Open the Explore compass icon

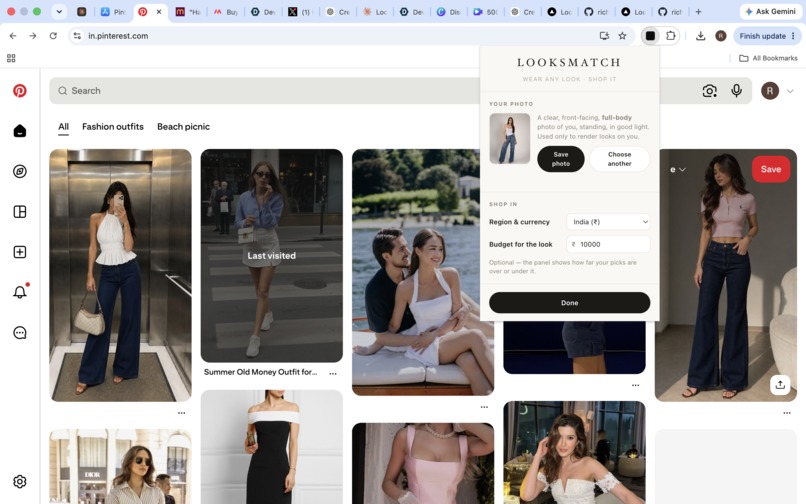point(20,171)
